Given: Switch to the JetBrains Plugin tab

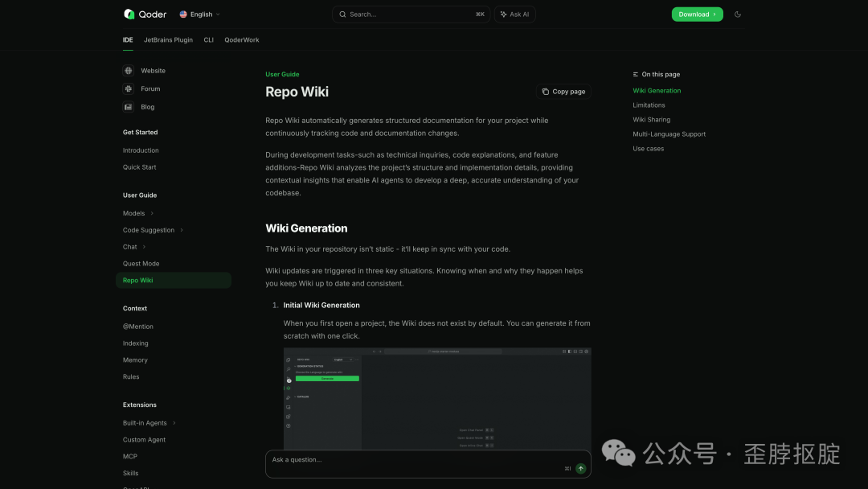Looking at the screenshot, I should pos(168,39).
